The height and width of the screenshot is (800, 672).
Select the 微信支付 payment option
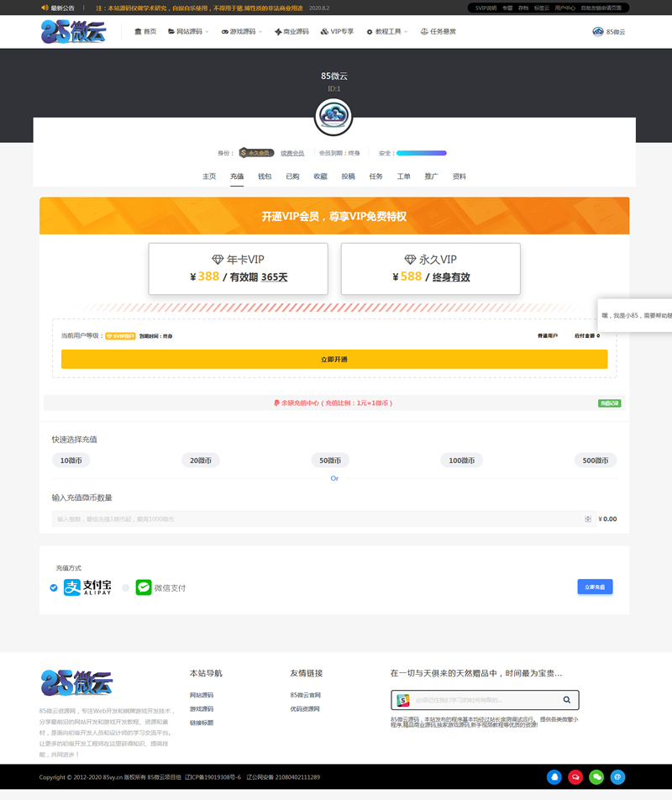(x=124, y=586)
